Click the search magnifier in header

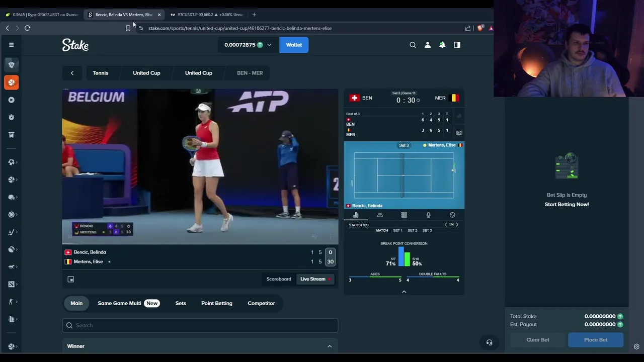(x=413, y=45)
